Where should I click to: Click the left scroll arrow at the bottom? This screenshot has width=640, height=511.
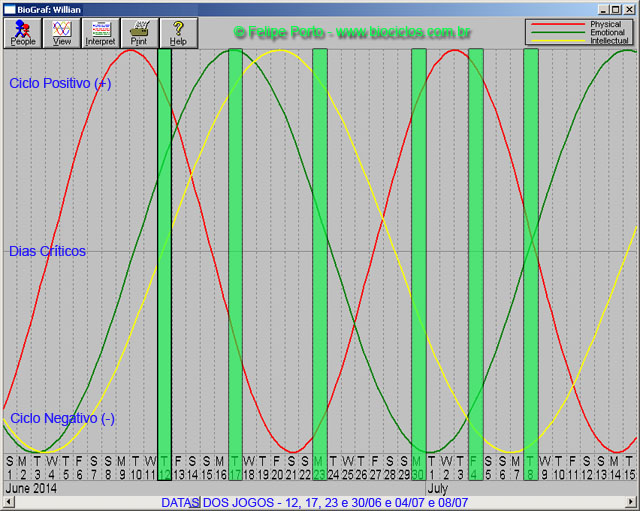pos(9,502)
